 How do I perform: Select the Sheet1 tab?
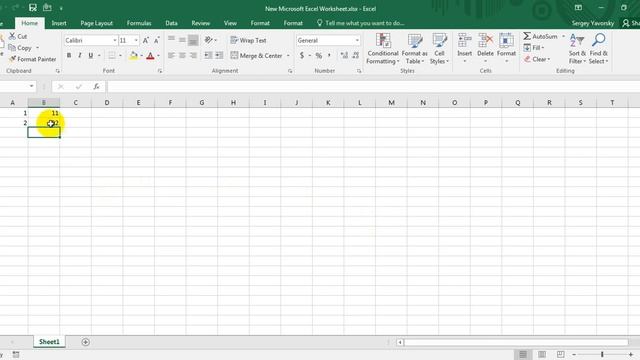(49, 342)
